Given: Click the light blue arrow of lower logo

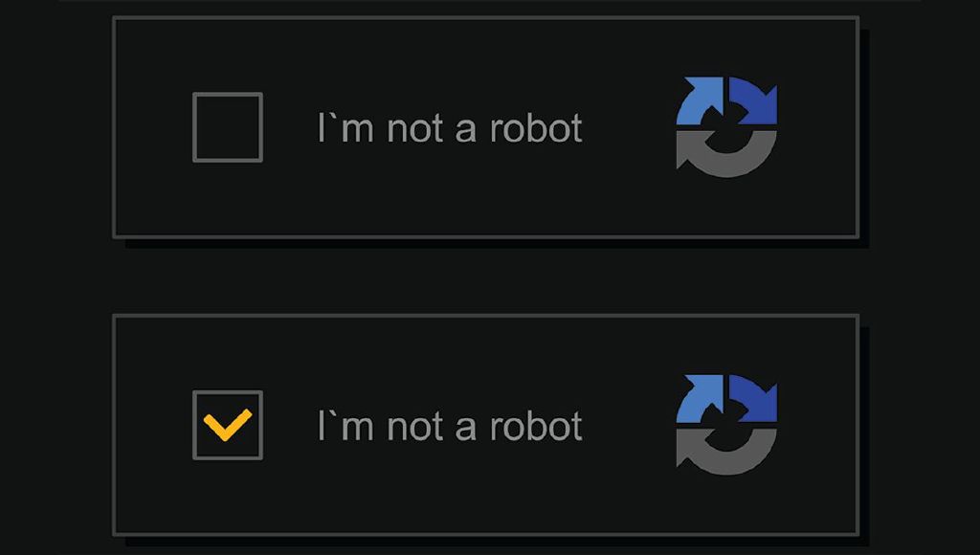Looking at the screenshot, I should [700, 399].
